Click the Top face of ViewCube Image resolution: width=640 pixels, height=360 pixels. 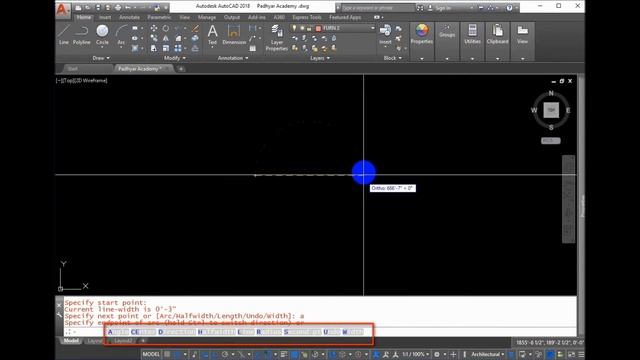coord(551,110)
